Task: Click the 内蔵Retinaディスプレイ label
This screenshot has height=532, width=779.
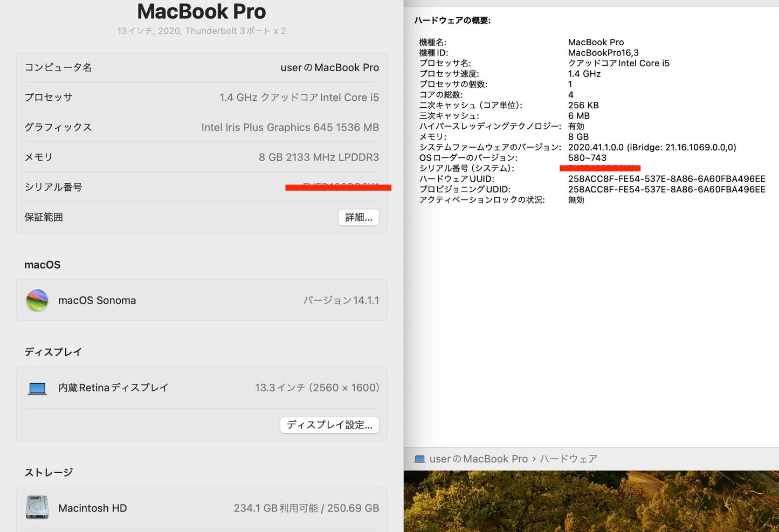Action: (113, 388)
